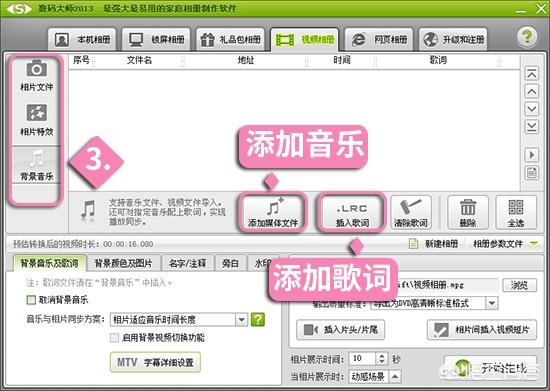Screen dimensions: 550x391
Task: Click the 全选 select-all button
Action: coord(516,212)
